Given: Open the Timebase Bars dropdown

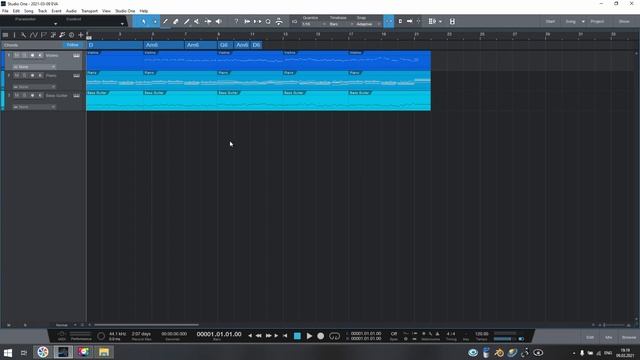Looking at the screenshot, I should coord(341,24).
